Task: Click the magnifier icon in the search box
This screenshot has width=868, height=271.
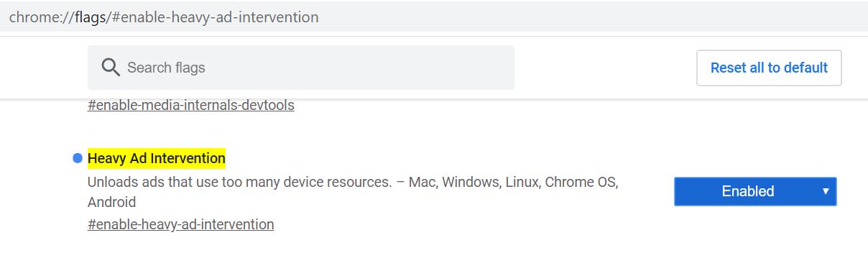Action: (110, 68)
